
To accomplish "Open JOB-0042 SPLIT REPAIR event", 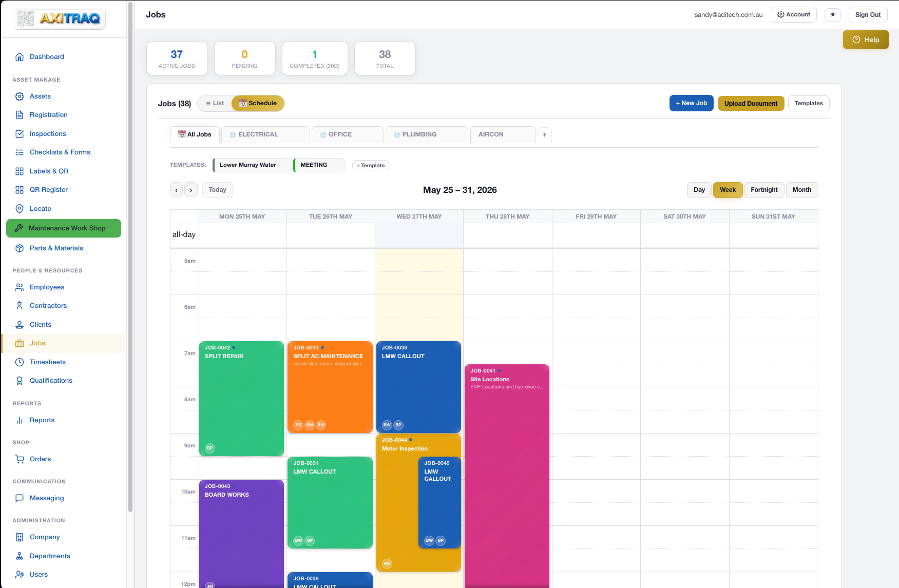I will coord(241,399).
